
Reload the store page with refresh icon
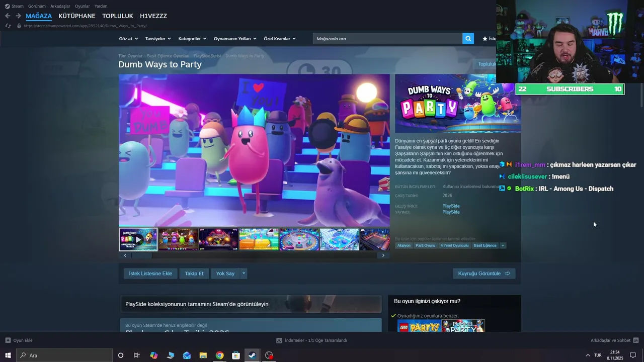tap(8, 26)
